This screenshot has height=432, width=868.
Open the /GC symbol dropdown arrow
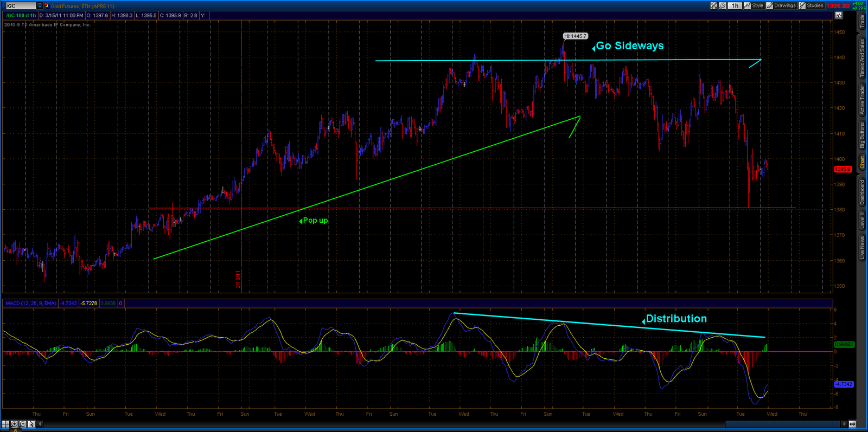40,5
